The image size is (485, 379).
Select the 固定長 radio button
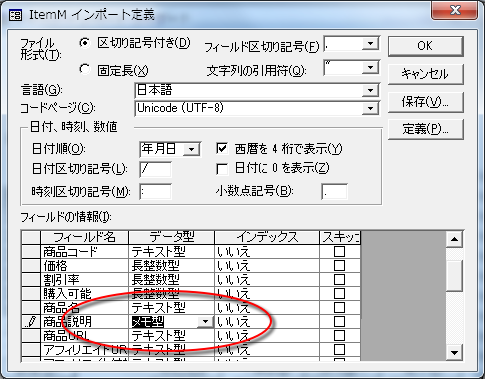tap(85, 69)
